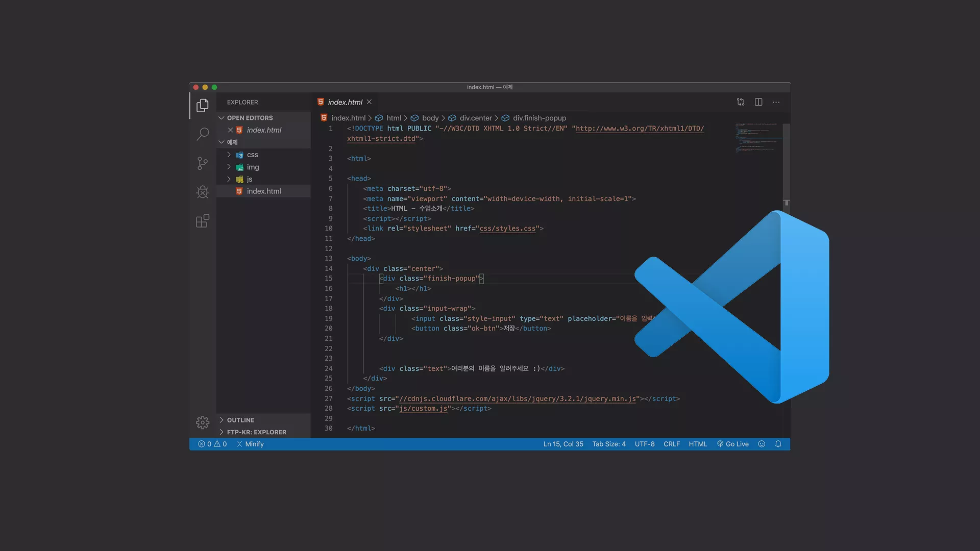Click the EXPLORER panel title
980x551 pixels.
coord(242,102)
